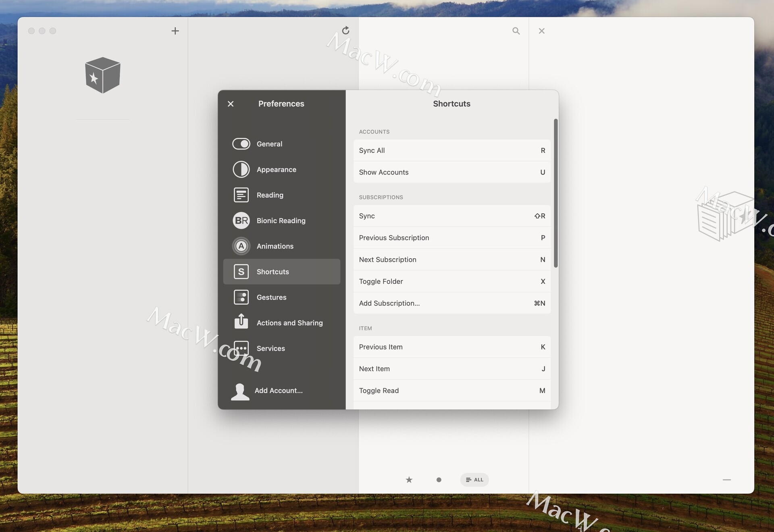The image size is (774, 532).
Task: Click the Animations circled A icon
Action: (x=241, y=246)
